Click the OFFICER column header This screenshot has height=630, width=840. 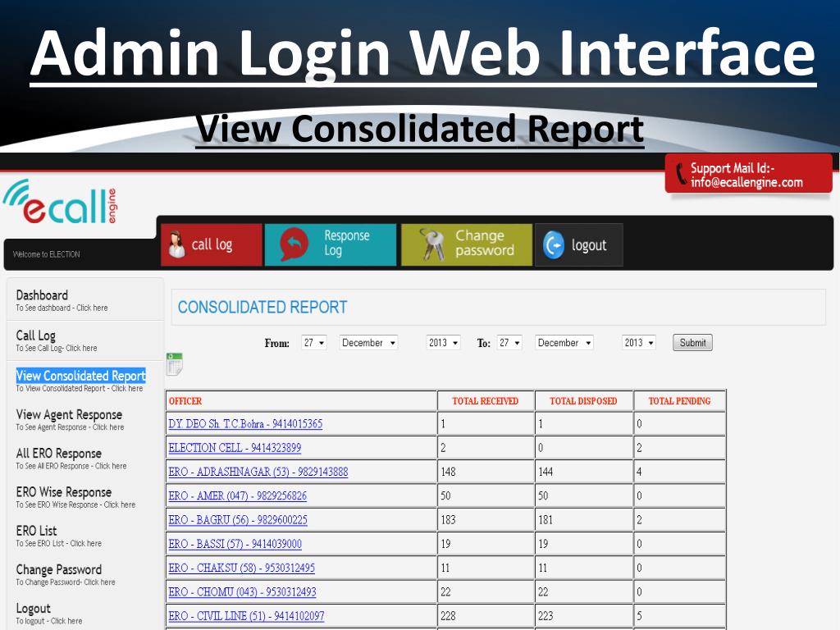(x=185, y=400)
